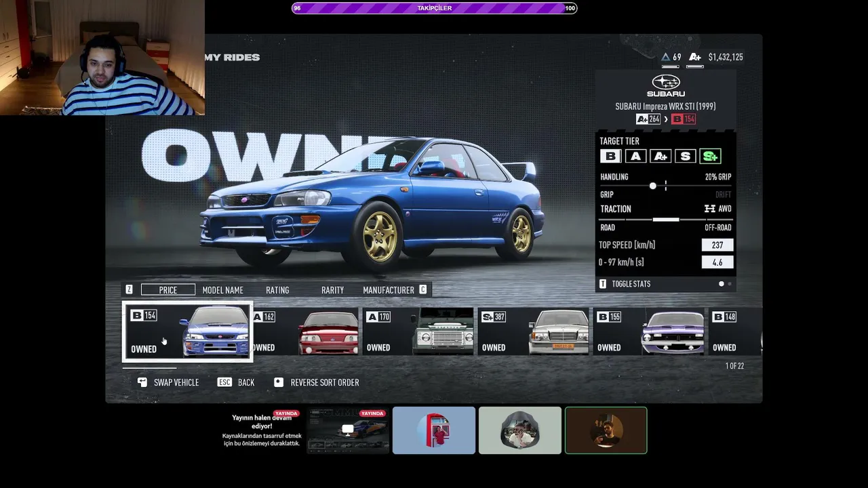Select target tier S+
Screen dimensions: 868x488
tap(710, 157)
